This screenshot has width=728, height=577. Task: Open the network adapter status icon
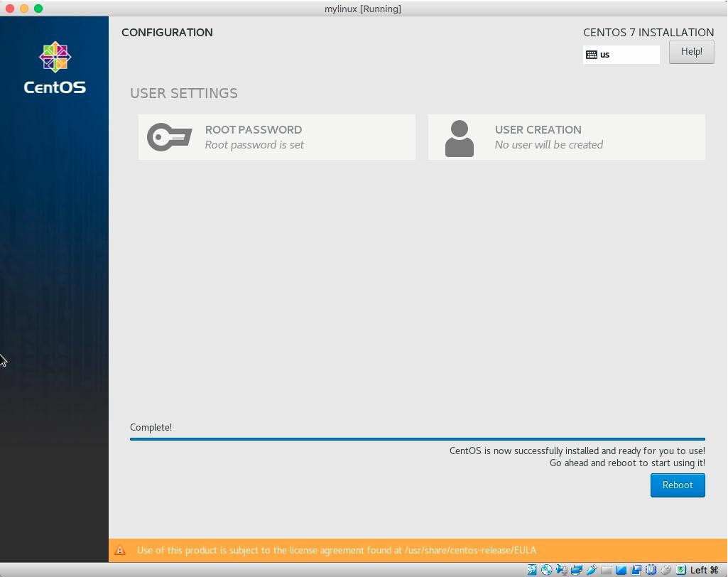576,569
